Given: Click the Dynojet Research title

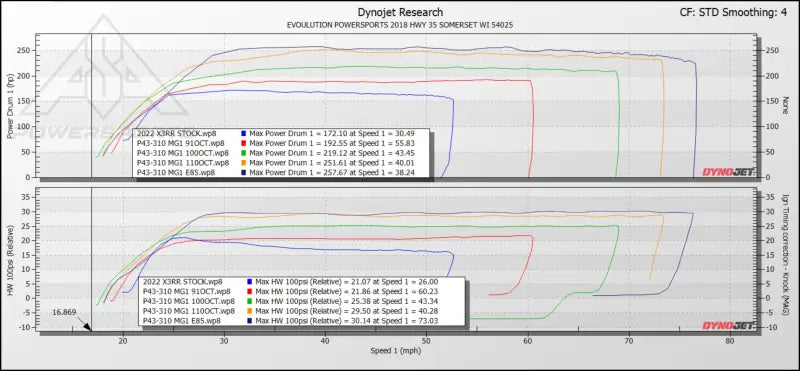Looking at the screenshot, I should pyautogui.click(x=399, y=12).
